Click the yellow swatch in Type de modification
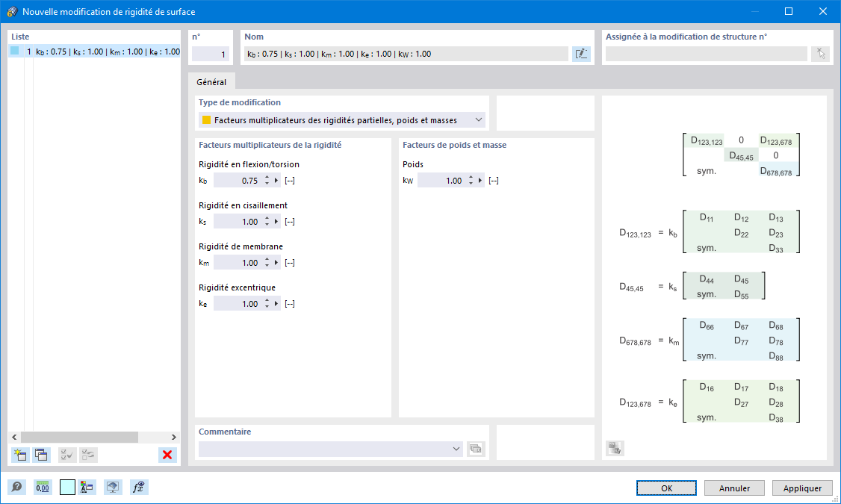This screenshot has height=504, width=841. pos(206,120)
